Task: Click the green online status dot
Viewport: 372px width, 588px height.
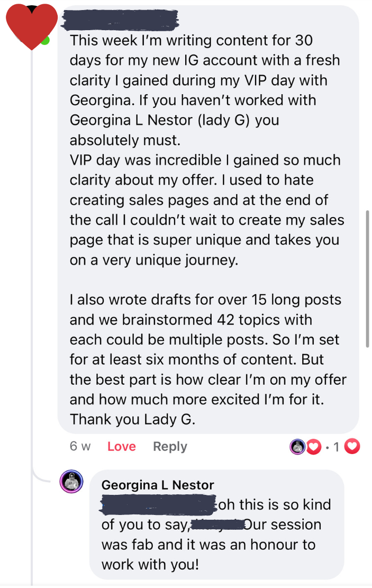Action: pyautogui.click(x=46, y=41)
